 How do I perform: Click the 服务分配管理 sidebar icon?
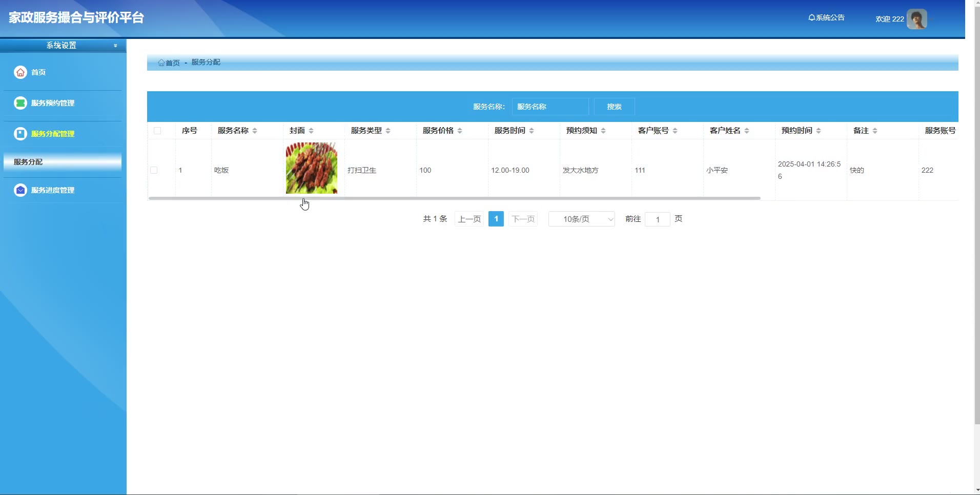click(20, 134)
